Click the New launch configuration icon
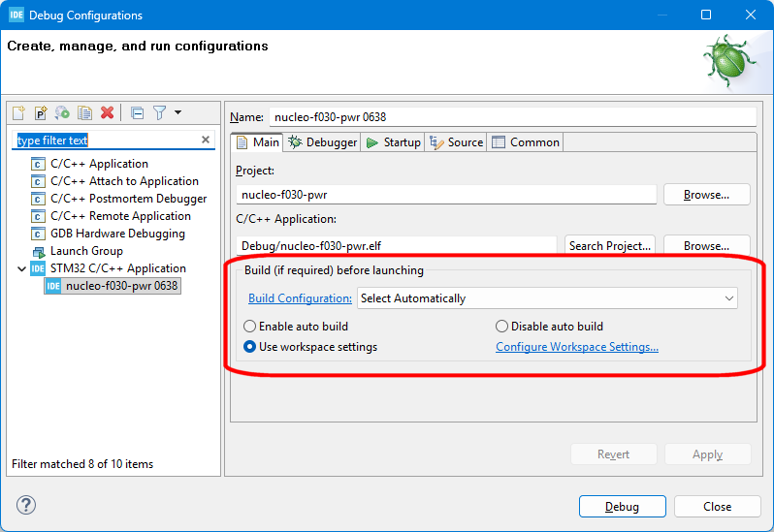This screenshot has height=532, width=774. click(18, 113)
